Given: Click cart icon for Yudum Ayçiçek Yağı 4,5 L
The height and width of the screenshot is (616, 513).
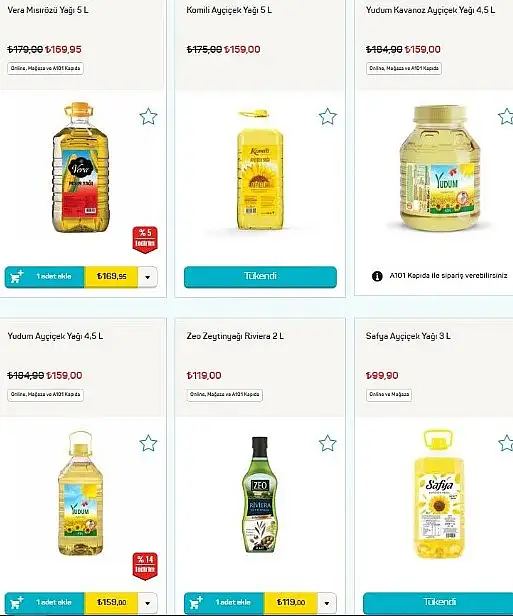Looking at the screenshot, I should click(x=17, y=603).
